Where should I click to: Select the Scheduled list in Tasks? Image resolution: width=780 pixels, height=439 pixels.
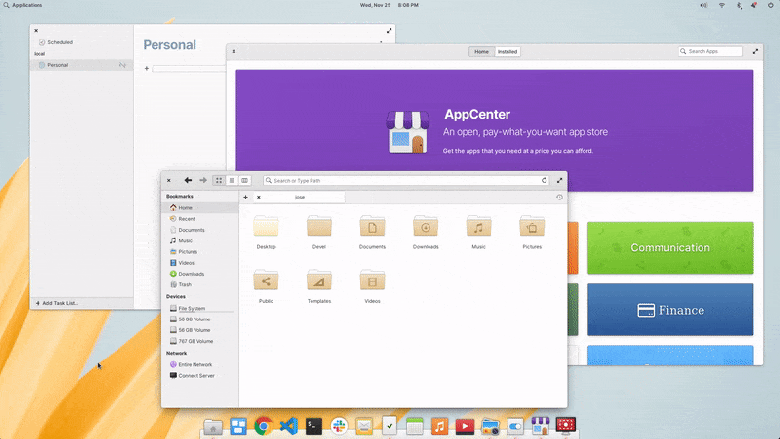tap(82, 42)
